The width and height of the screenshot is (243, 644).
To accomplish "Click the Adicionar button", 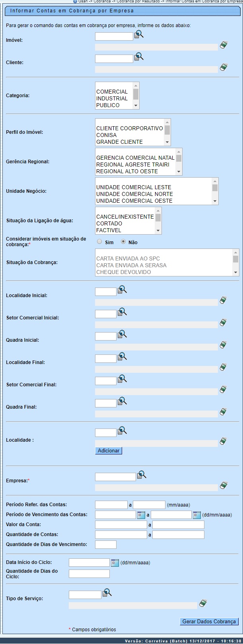I will pos(109,450).
